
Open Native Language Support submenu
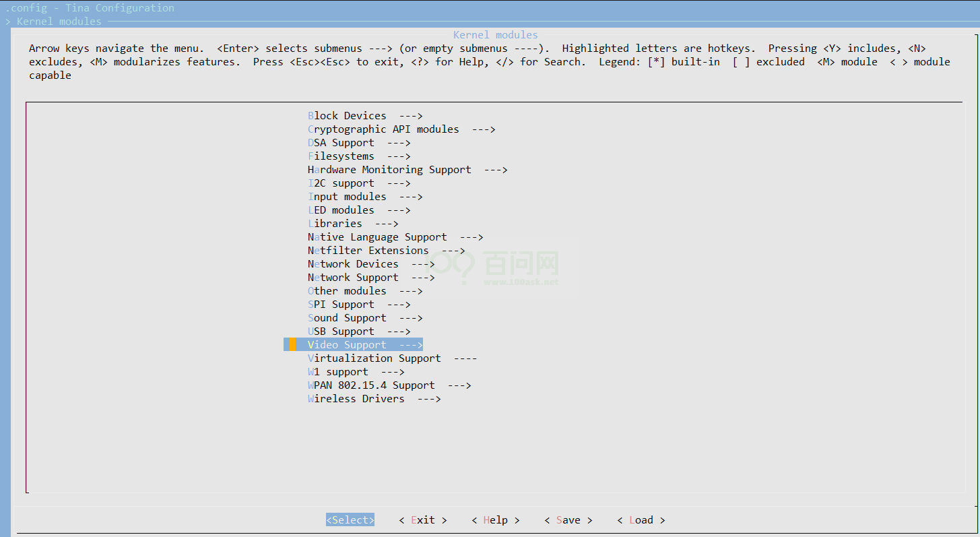click(x=395, y=237)
